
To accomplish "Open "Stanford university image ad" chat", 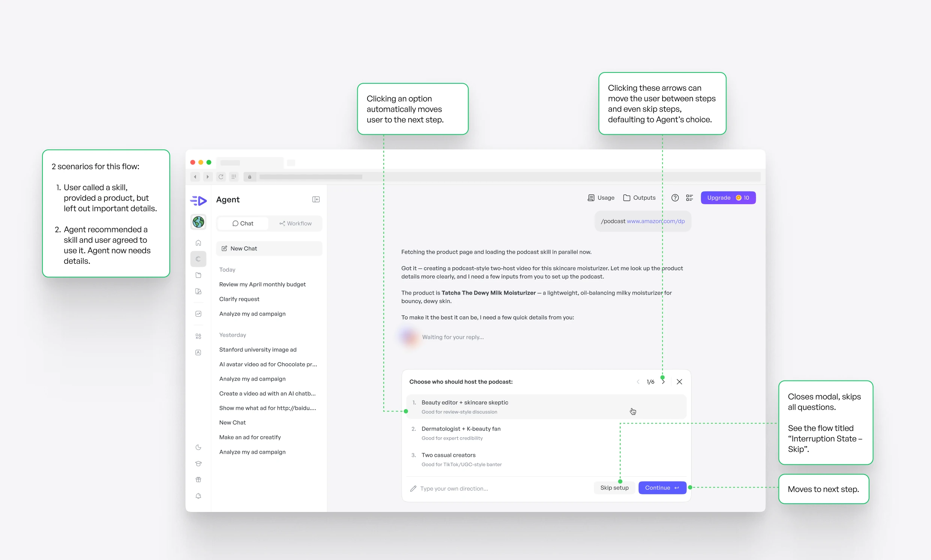I will point(258,349).
